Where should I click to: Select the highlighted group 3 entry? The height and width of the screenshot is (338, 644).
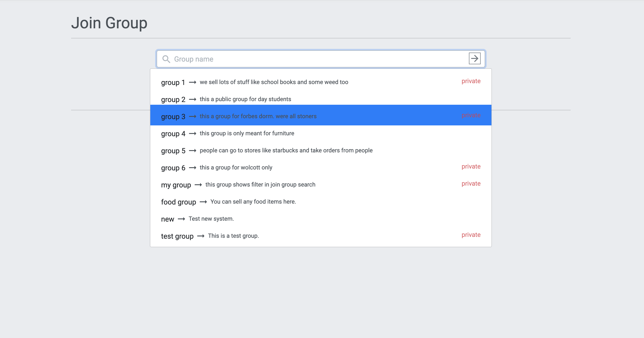[x=321, y=115]
